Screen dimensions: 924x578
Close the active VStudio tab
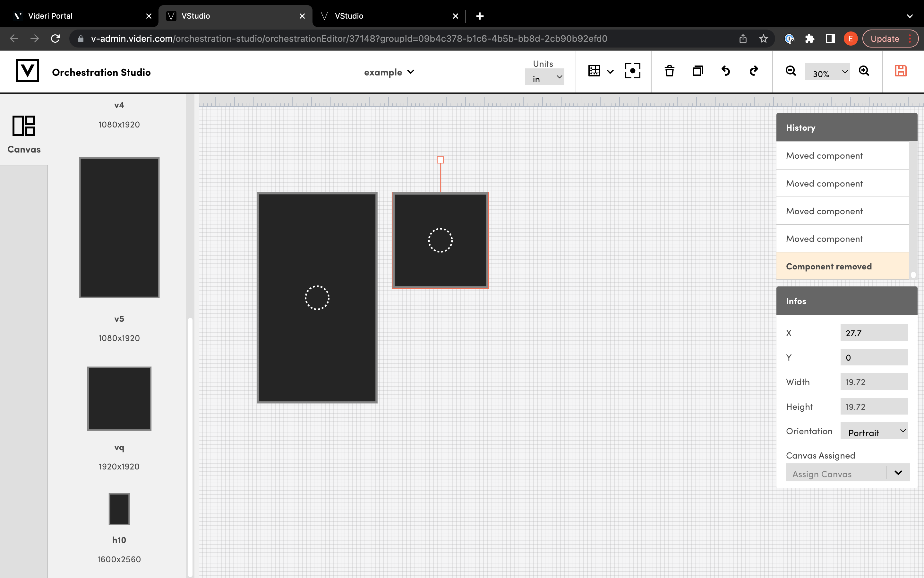tap(302, 16)
